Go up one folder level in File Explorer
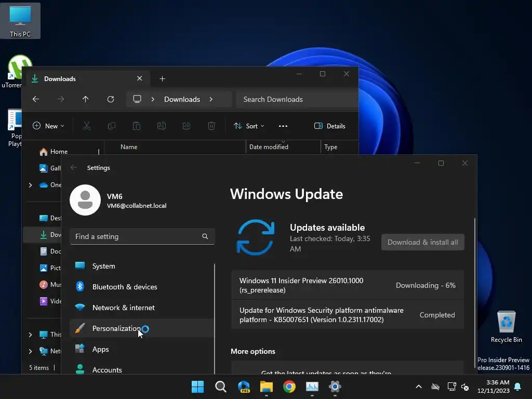Viewport: 532px width, 399px height. coord(86,99)
